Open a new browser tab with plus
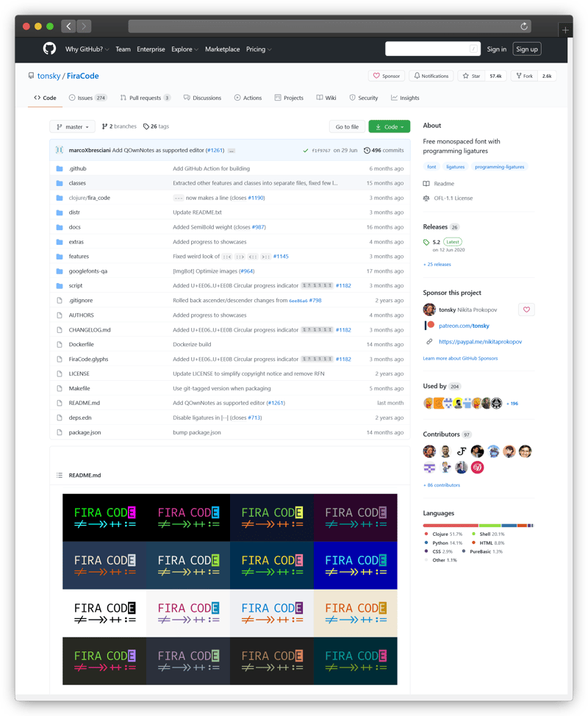 [x=565, y=30]
